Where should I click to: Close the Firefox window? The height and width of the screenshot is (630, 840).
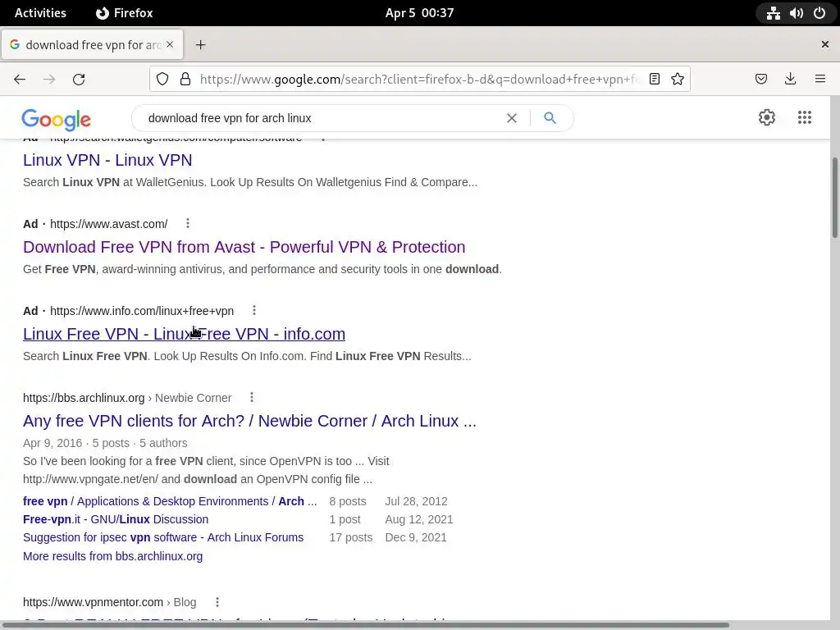pos(825,44)
